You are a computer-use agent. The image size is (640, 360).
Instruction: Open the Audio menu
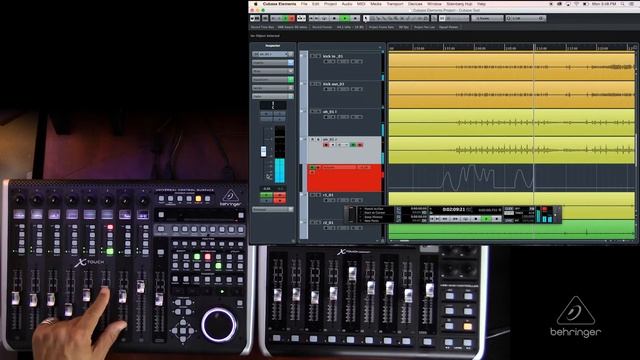click(347, 4)
